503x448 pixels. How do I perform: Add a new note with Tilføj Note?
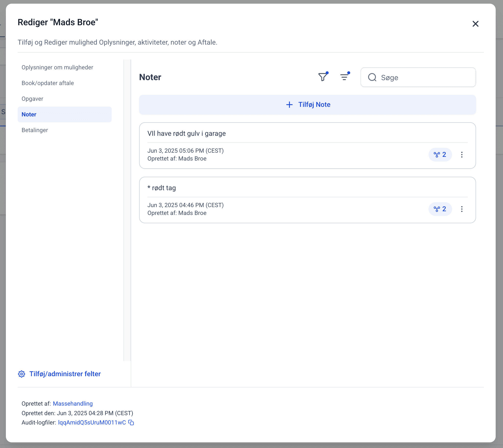coord(307,105)
